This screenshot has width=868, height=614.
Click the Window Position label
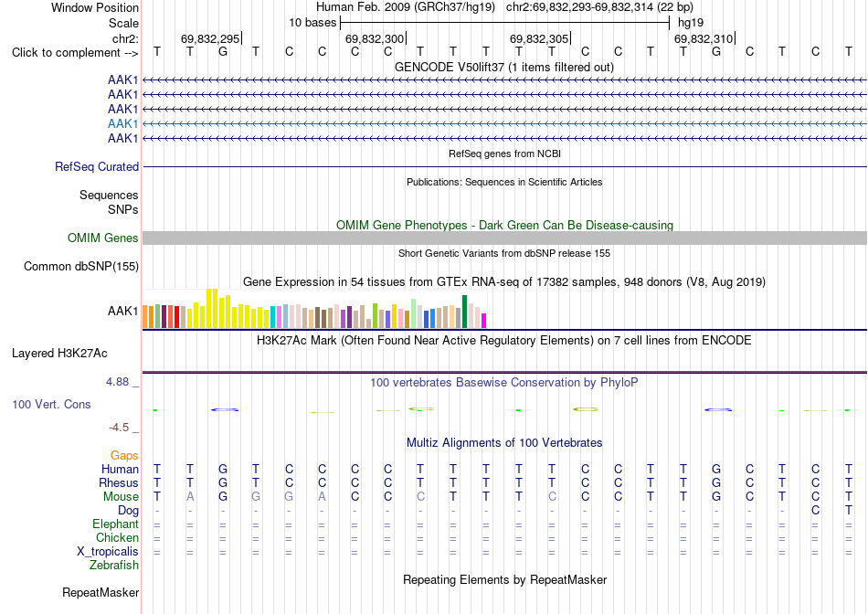[95, 7]
